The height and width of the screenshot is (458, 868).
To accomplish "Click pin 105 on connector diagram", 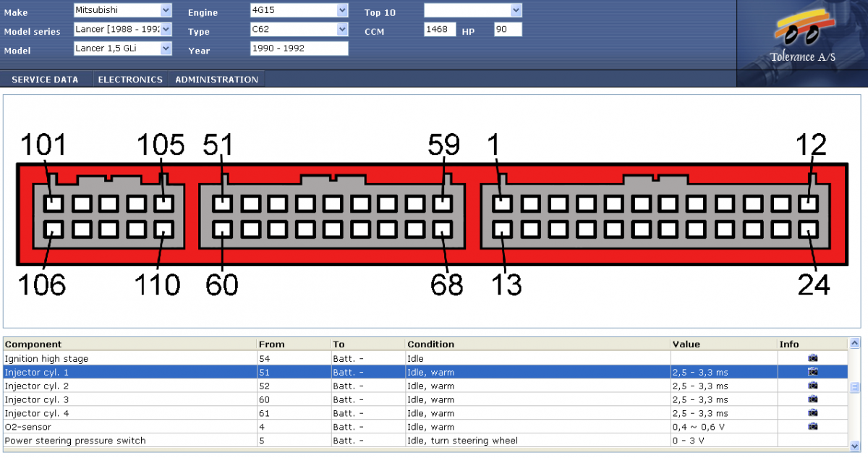I will click(x=165, y=203).
